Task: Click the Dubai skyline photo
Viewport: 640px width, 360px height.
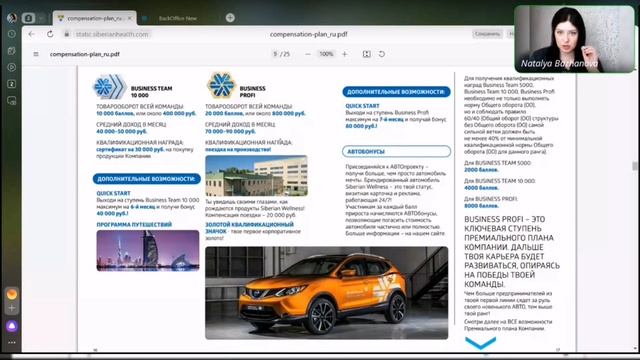Action: pyautogui.click(x=148, y=250)
